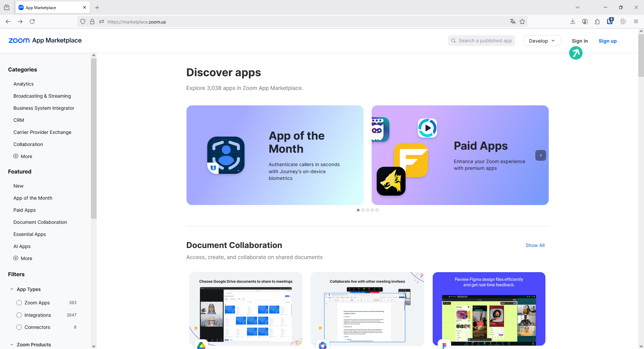Click page scrollbar down arrow
Screen dimensions: 644x349
tap(641, 346)
